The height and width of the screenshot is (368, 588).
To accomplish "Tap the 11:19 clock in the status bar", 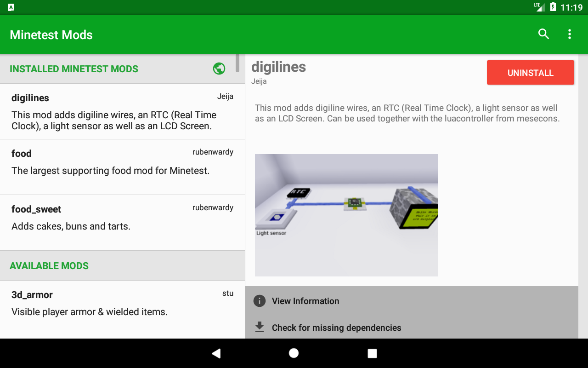I will [x=571, y=7].
